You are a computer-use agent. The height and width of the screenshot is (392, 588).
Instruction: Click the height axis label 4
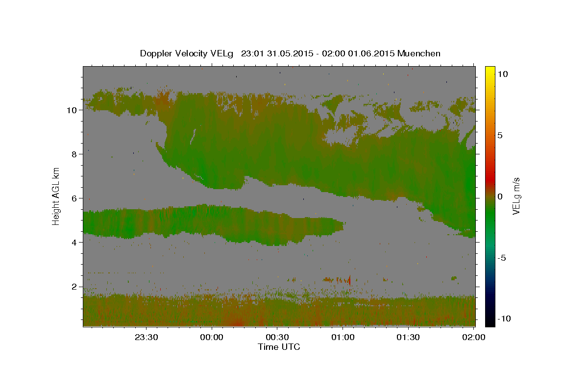74,243
